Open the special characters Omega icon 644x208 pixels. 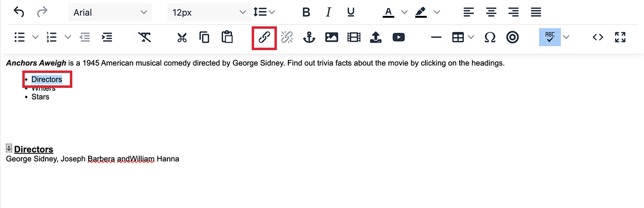pos(489,37)
